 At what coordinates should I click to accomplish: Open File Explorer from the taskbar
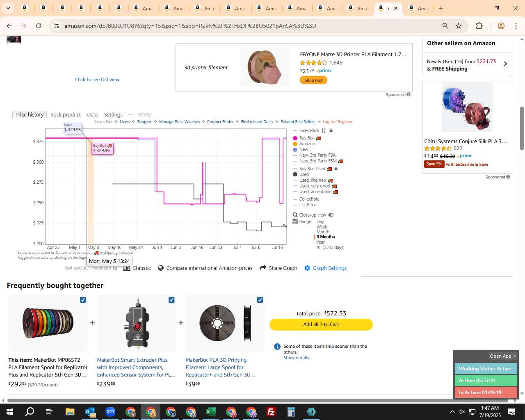coord(70,412)
